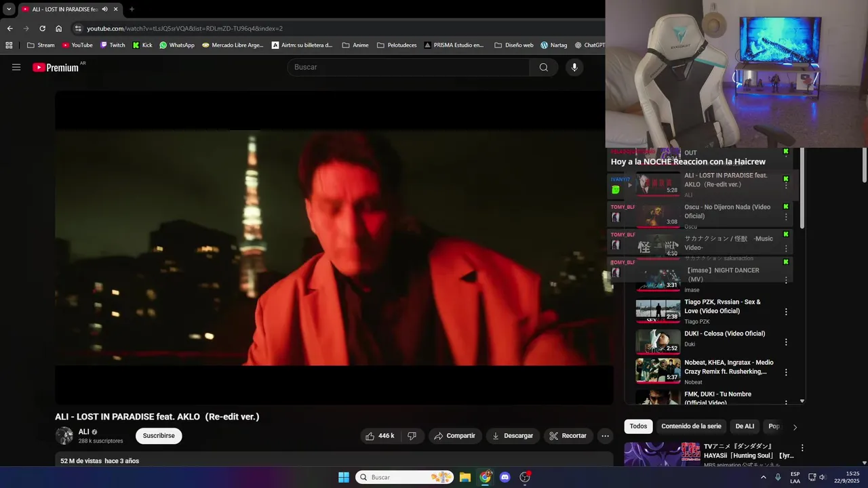
Task: Open the tab search dropdown arrow
Action: [x=9, y=9]
